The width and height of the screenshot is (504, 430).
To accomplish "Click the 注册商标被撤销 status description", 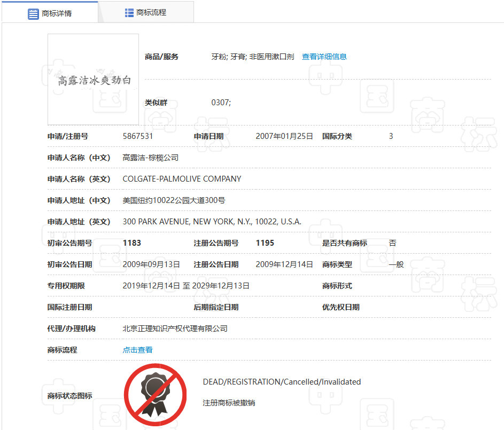I will 229,403.
